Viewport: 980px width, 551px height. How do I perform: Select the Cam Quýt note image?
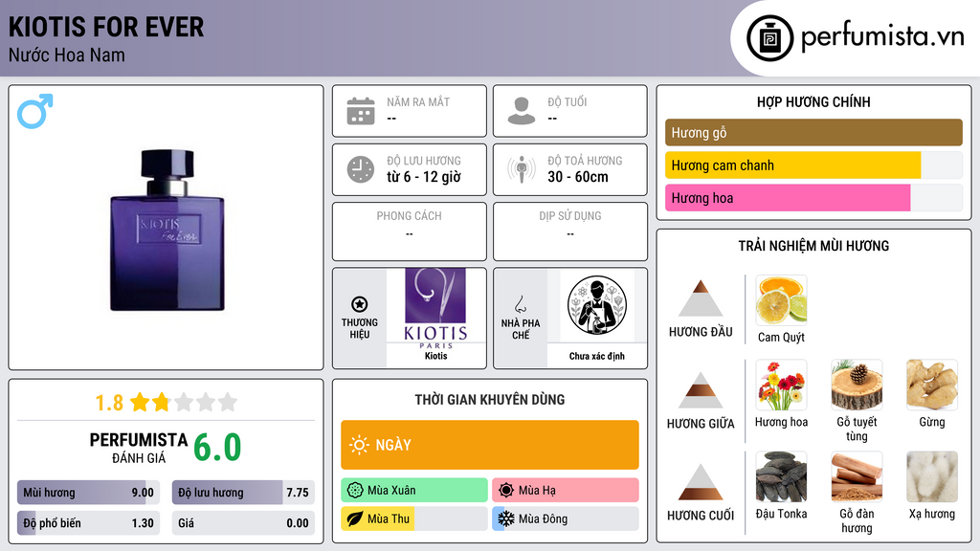pos(781,300)
